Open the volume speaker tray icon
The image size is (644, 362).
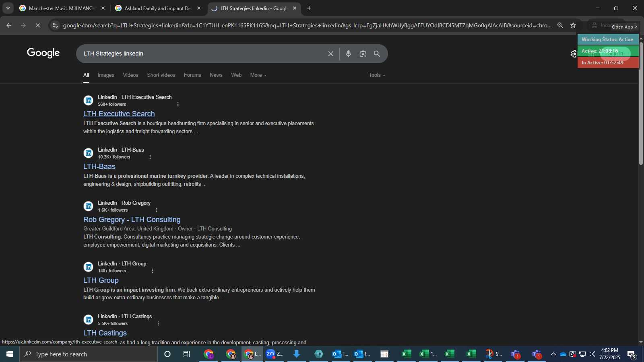592,354
